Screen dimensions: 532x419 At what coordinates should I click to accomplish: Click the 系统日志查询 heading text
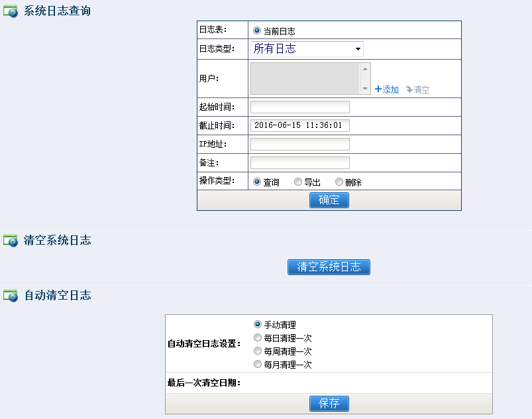point(58,11)
